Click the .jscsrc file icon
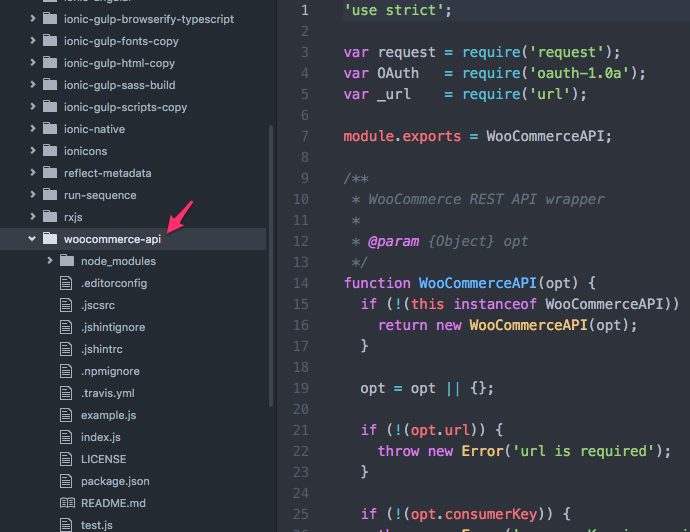Viewport: 690px width, 532px height. (66, 305)
